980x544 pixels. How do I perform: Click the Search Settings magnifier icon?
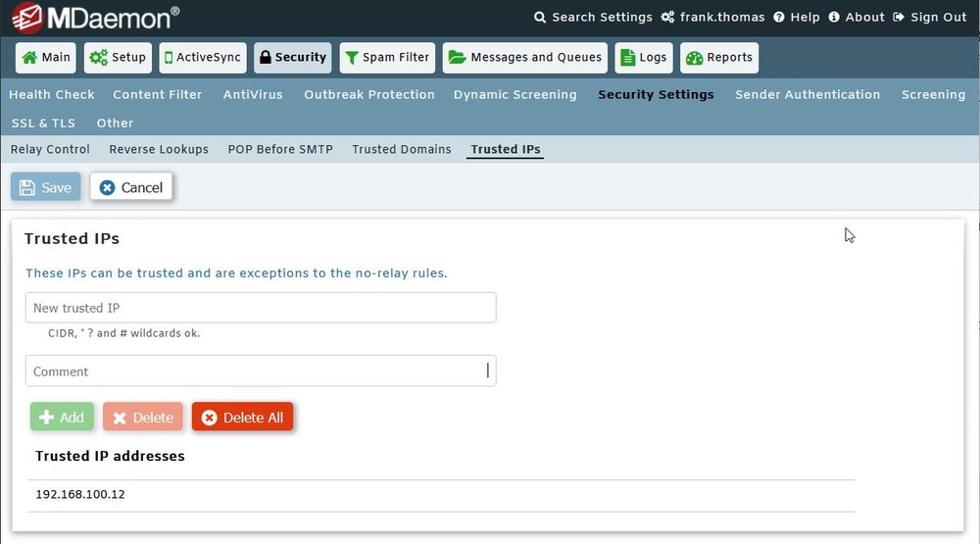pos(539,18)
